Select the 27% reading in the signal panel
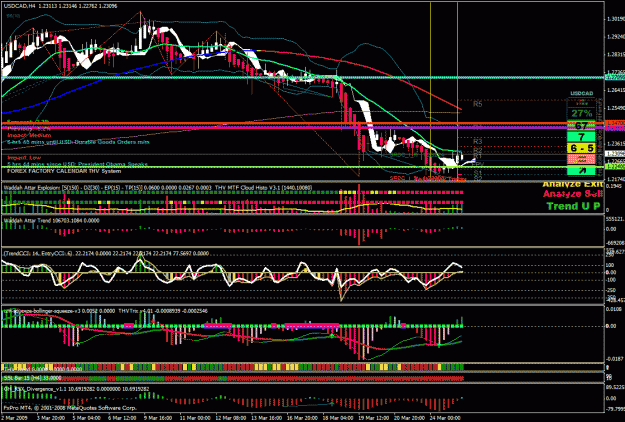The width and height of the screenshot is (625, 422). (x=582, y=114)
